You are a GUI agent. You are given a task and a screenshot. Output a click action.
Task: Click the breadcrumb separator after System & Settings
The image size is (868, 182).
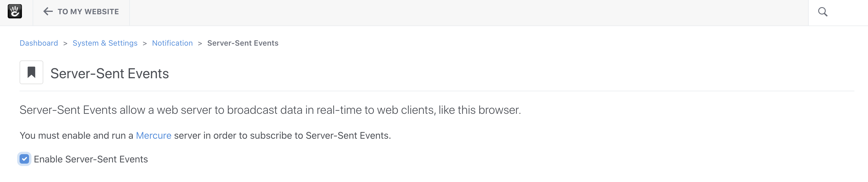145,44
